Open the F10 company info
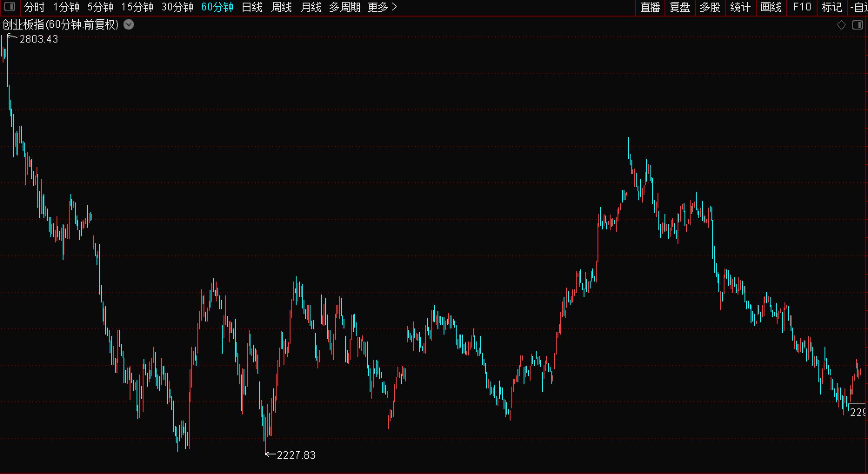The image size is (868, 474). coord(802,7)
